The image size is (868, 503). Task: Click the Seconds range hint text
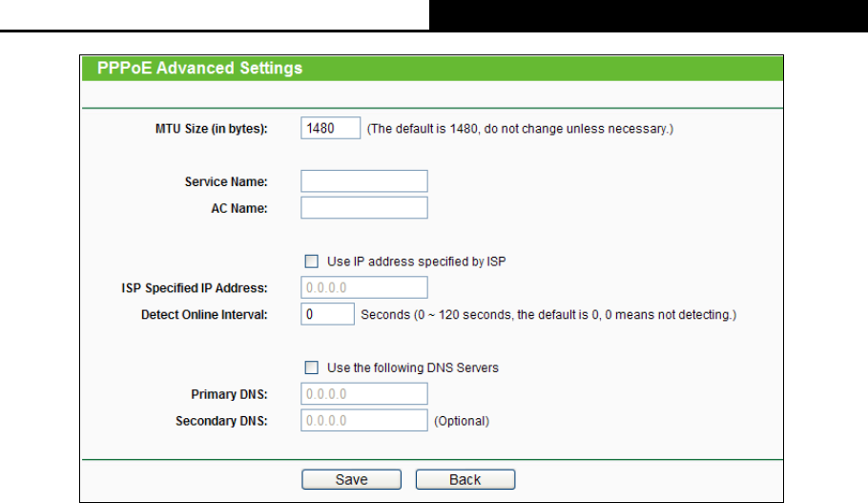tap(548, 315)
